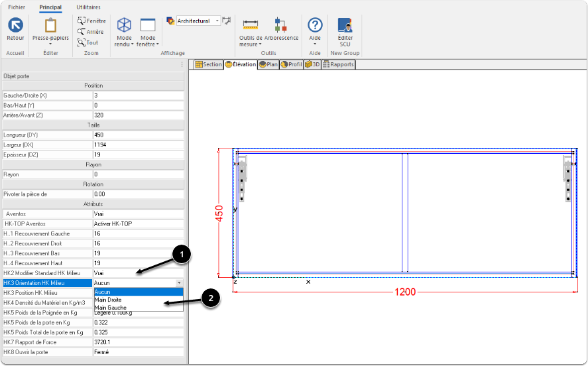Click the Longueur (DY) value field

[x=138, y=135]
